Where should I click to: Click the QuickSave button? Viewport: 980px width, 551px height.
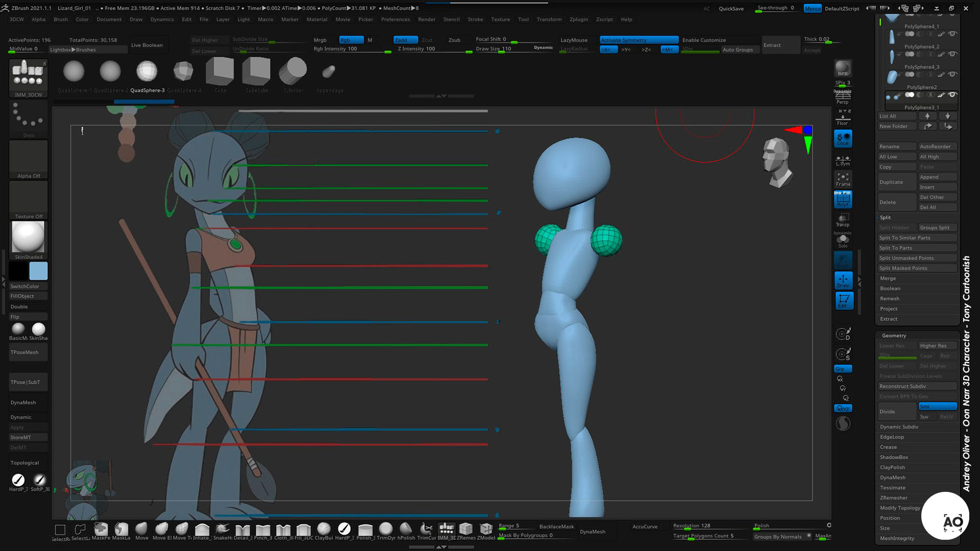[731, 9]
